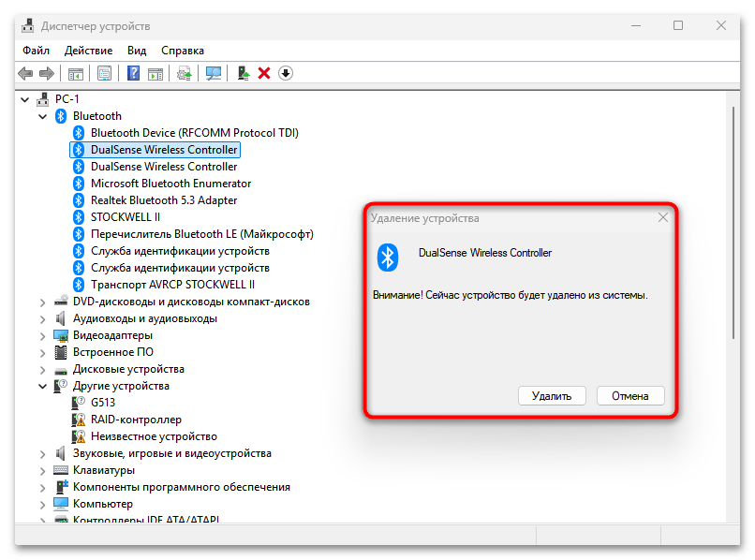Expand the Встроенное ПО category
Screen dimensions: 755x560
tap(43, 353)
